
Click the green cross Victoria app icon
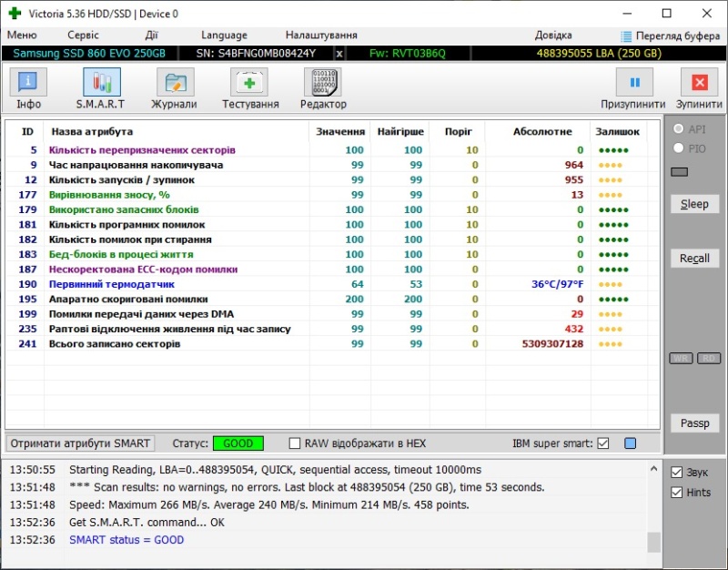tap(15, 13)
